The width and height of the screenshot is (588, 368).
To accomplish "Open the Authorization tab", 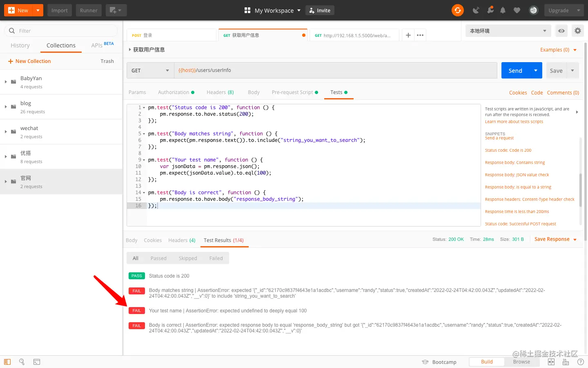I will tap(176, 92).
